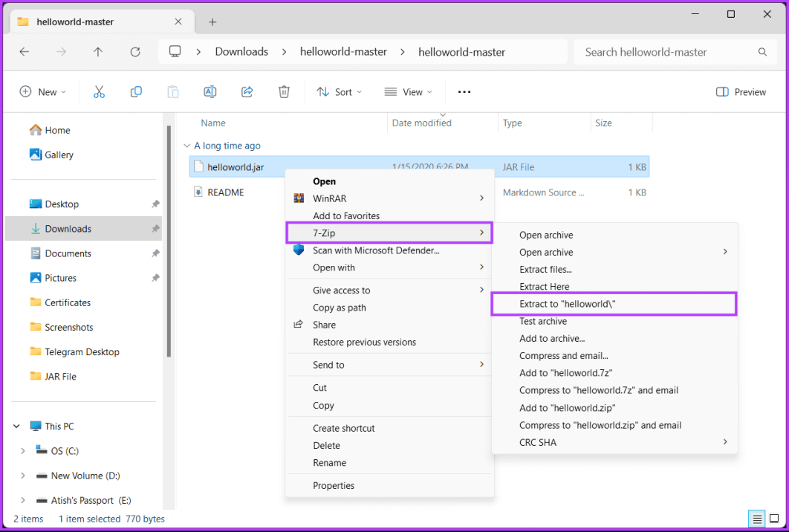Click the New button
789x532 pixels.
pos(43,92)
